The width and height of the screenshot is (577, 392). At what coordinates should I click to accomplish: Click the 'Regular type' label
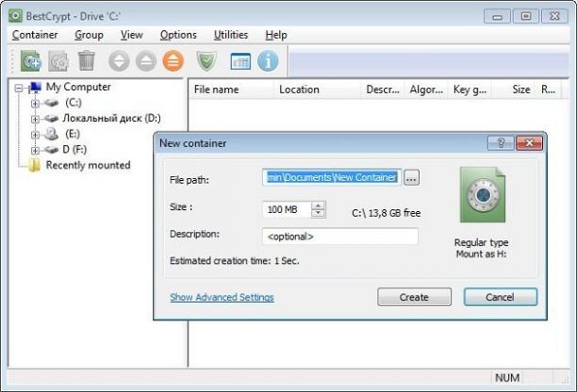pyautogui.click(x=482, y=242)
